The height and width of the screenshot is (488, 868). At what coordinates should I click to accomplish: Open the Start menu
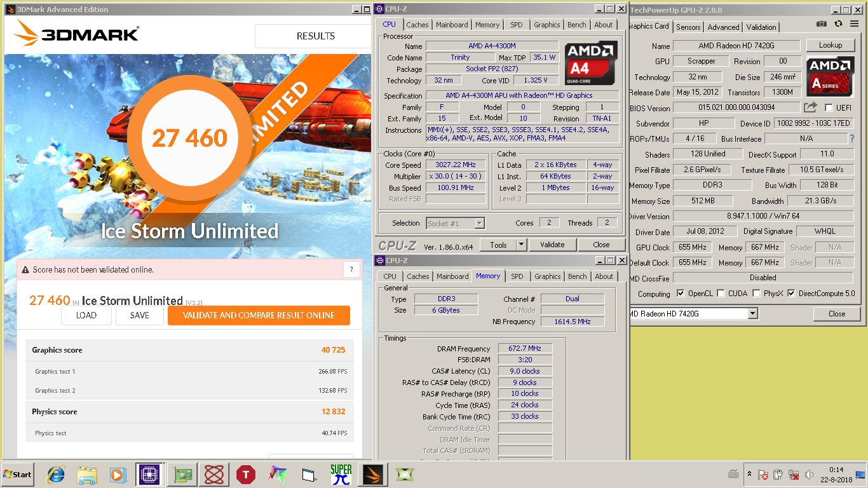tap(17, 475)
